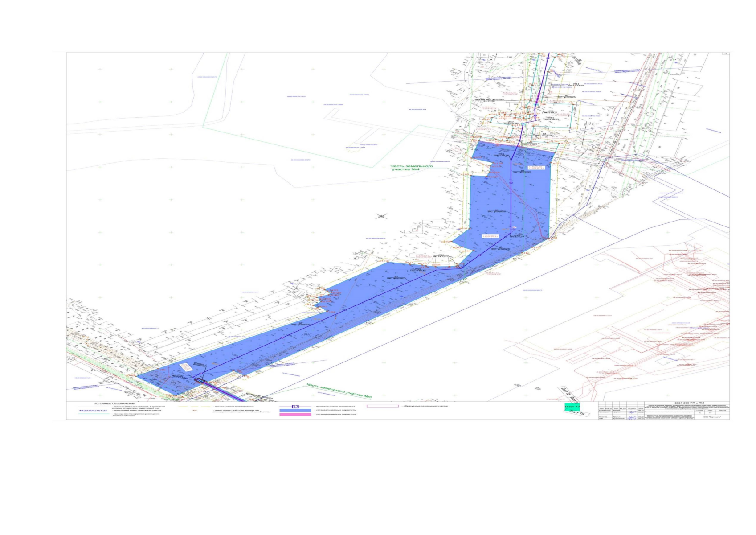Viewport: 756px width, 535px height.
Task: Click the blue servitude swatch in the legend
Action: [295, 410]
